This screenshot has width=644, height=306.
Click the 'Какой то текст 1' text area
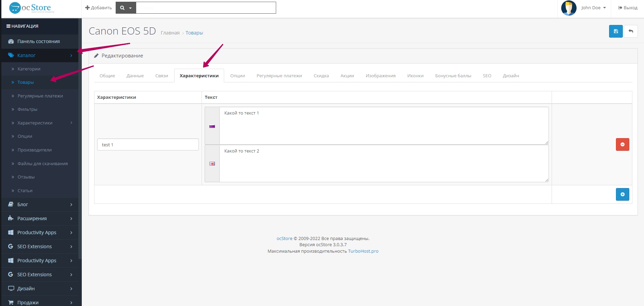(384, 126)
